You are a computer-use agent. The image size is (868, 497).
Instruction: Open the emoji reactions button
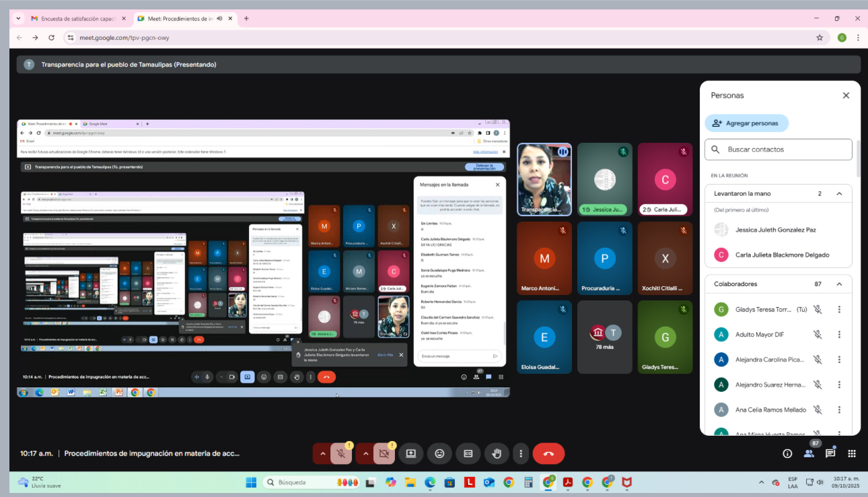click(x=439, y=454)
